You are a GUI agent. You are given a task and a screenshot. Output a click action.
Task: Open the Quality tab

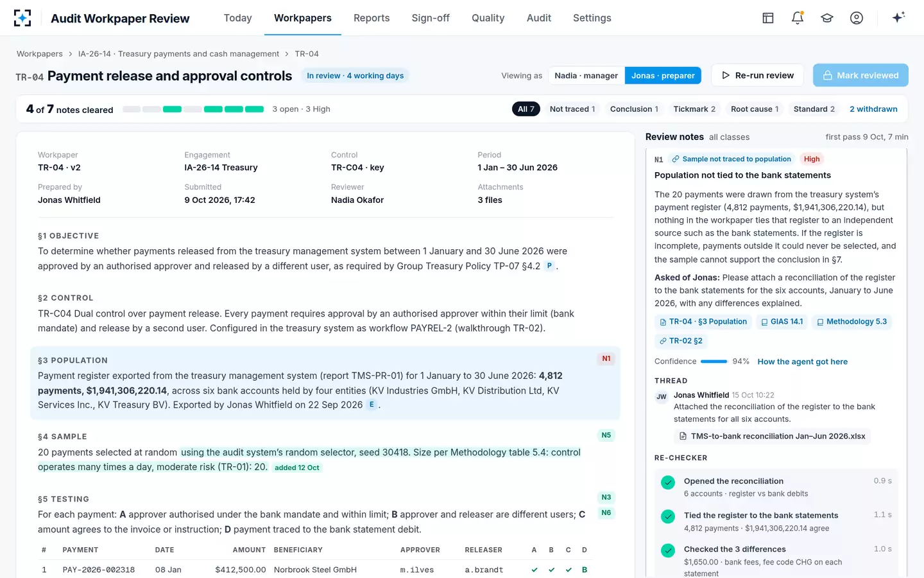point(488,18)
